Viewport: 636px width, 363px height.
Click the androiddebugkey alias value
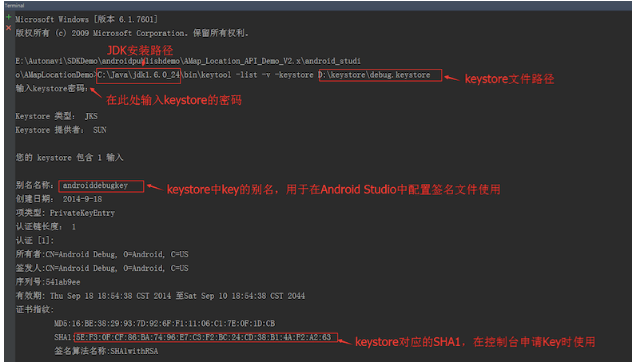tap(95, 186)
